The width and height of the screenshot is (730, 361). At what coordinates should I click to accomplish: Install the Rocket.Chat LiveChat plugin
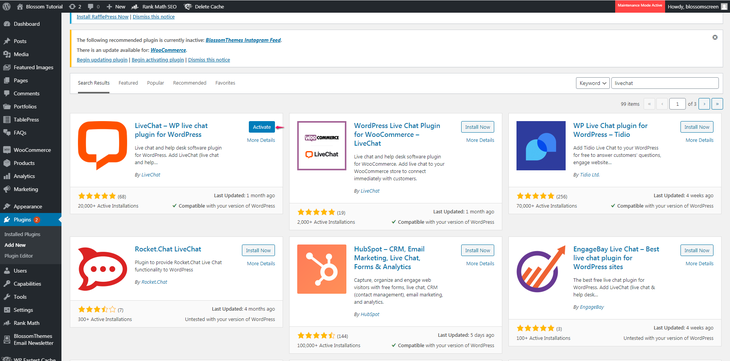click(x=258, y=250)
